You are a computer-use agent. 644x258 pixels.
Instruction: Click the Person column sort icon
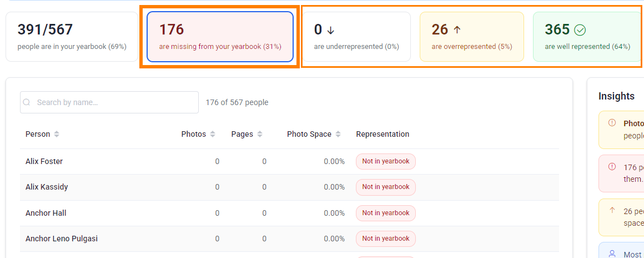coord(57,134)
